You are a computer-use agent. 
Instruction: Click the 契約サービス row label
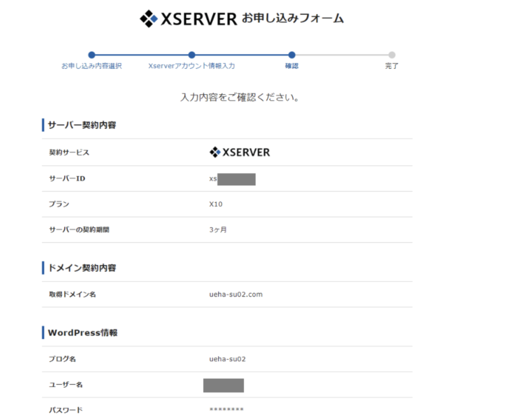[69, 152]
